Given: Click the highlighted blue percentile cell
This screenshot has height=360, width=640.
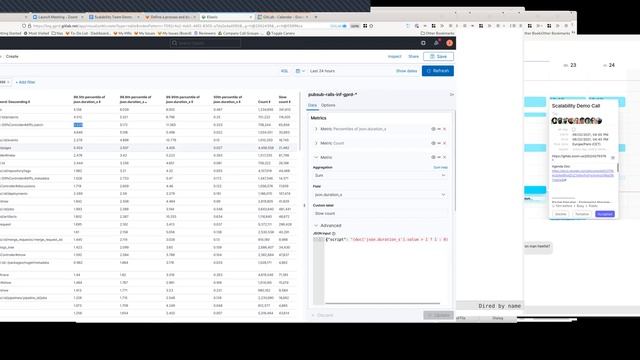Looking at the screenshot, I should click(x=78, y=125).
